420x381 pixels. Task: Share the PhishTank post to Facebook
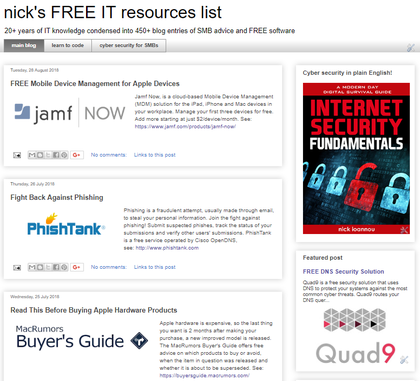pyautogui.click(x=56, y=267)
